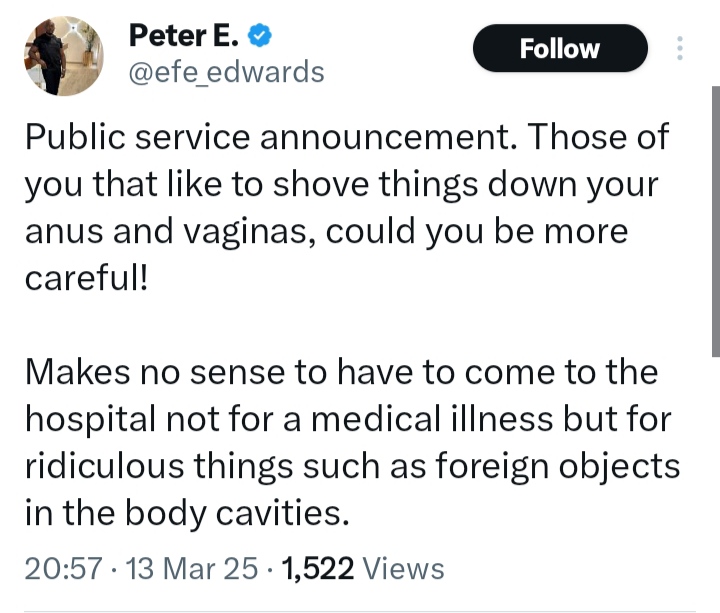Click the word Views
The image size is (720, 613).
[x=403, y=568]
